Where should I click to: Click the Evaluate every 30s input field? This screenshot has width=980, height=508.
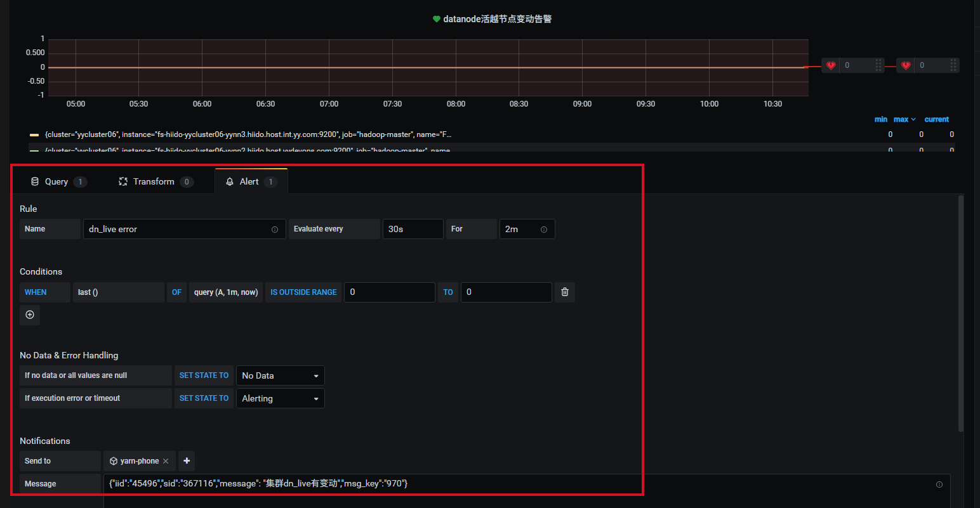click(413, 229)
